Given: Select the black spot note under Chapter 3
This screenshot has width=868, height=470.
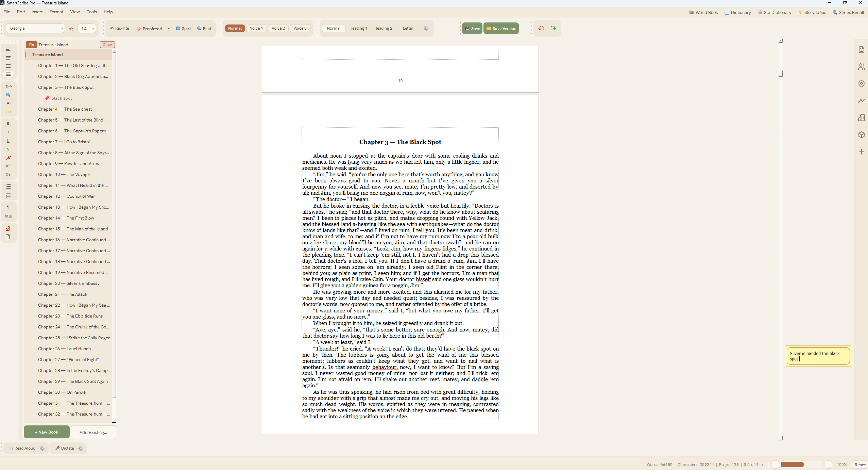Looking at the screenshot, I should pos(62,98).
